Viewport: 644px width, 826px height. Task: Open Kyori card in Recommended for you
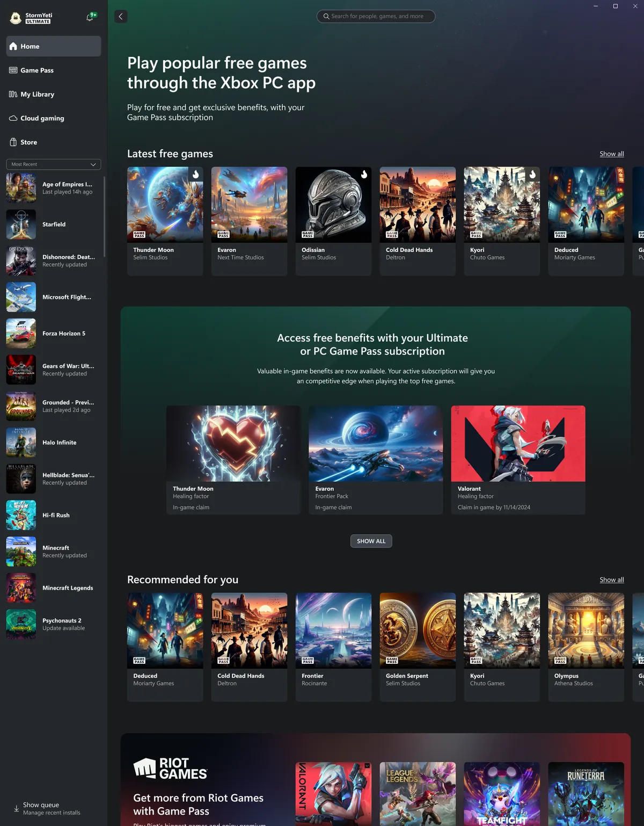502,647
